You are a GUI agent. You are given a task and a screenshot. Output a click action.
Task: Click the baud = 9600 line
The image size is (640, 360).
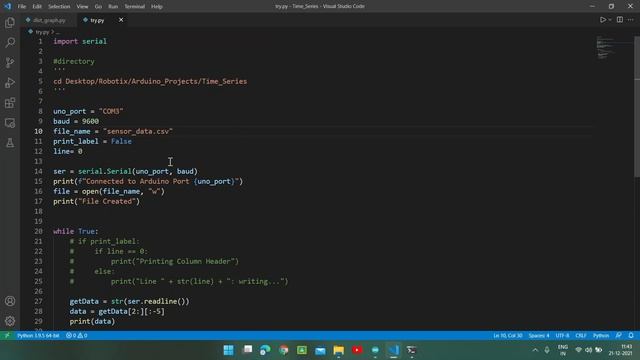tap(76, 121)
